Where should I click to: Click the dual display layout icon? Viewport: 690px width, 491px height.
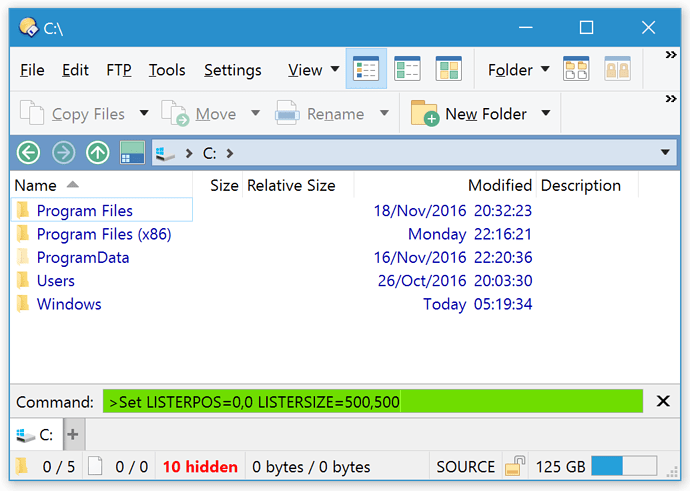(x=132, y=153)
